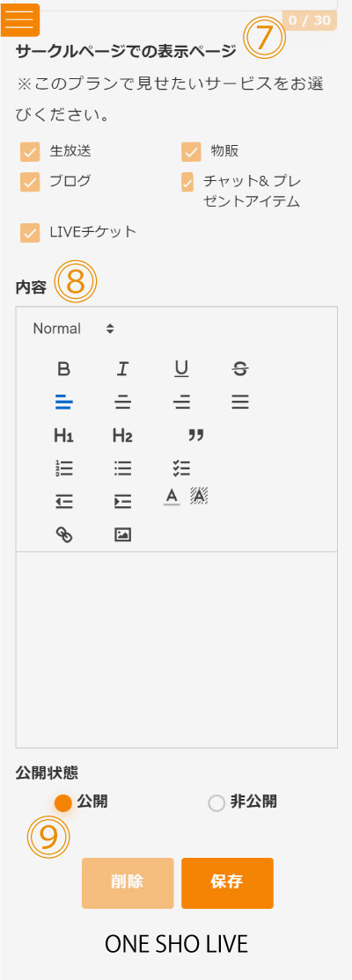Screen dimensions: 352x980
Task: Select the 非公開 radio button
Action: pos(216,803)
